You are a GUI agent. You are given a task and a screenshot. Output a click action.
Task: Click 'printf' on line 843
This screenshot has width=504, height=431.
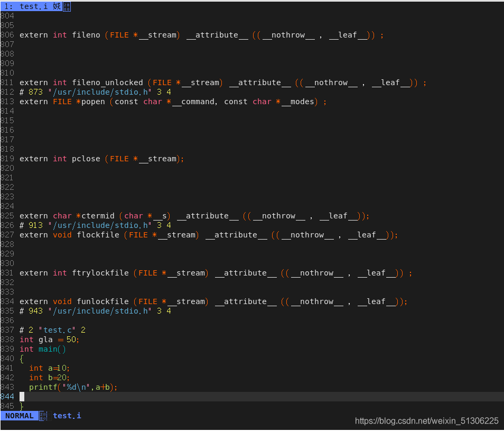point(43,387)
